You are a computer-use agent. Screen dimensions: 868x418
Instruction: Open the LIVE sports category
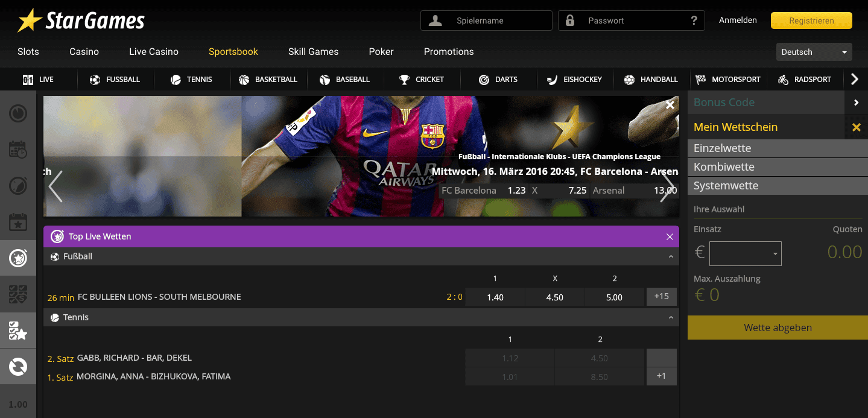38,80
